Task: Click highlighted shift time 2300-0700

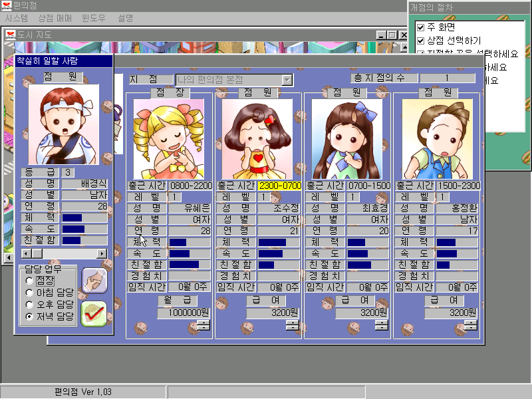Action: [x=280, y=186]
